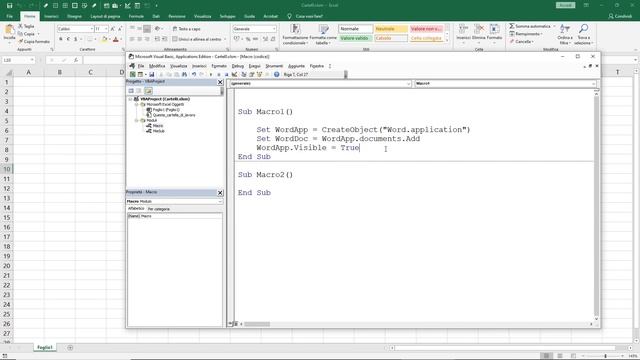Click the Run macro play icon in VBA toolbar
The width and height of the screenshot is (640, 360).
tap(211, 74)
